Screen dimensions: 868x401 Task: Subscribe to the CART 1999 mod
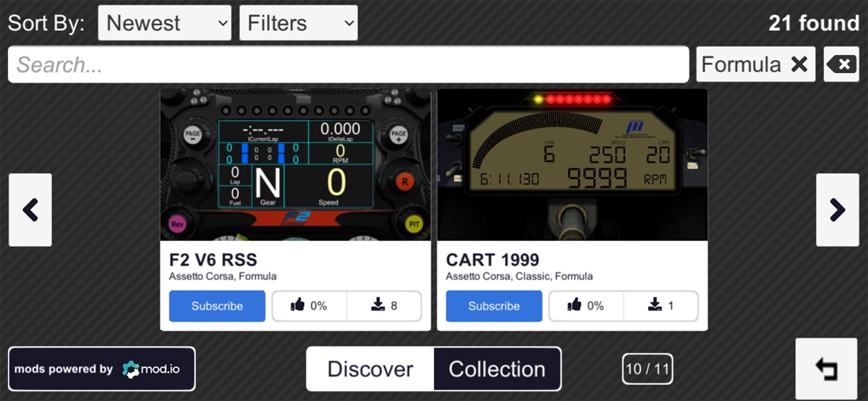coord(494,306)
